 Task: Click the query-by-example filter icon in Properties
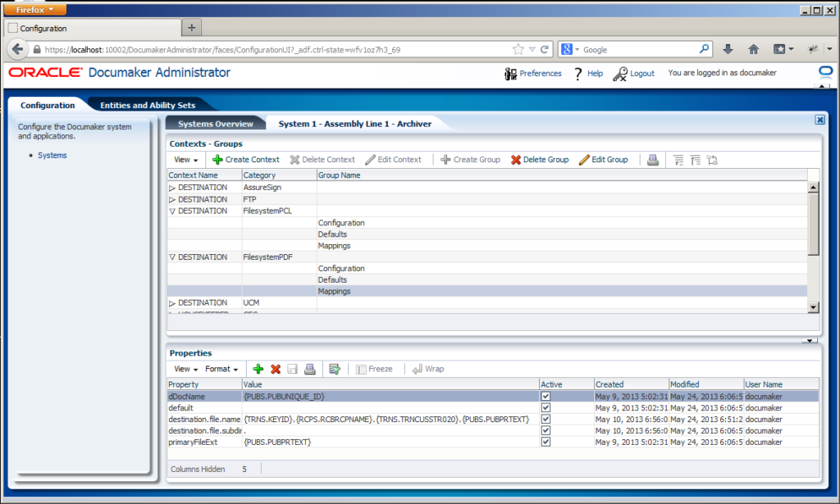pos(334,369)
